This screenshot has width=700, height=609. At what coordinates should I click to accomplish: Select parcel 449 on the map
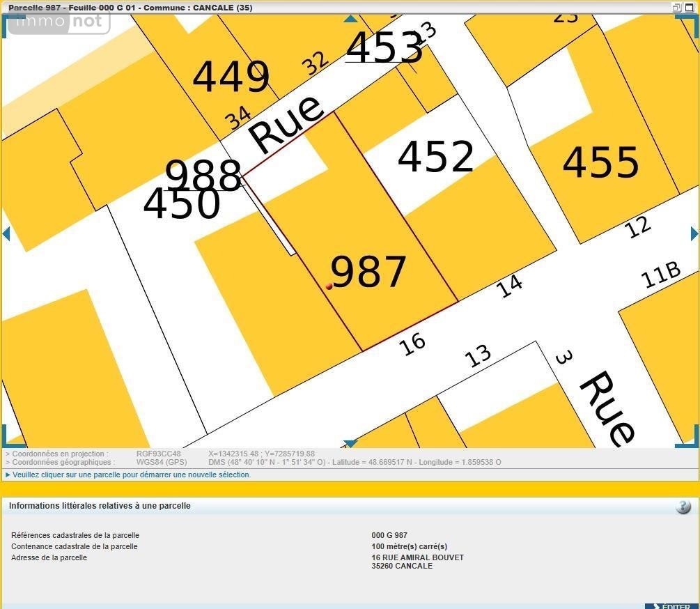pyautogui.click(x=231, y=77)
